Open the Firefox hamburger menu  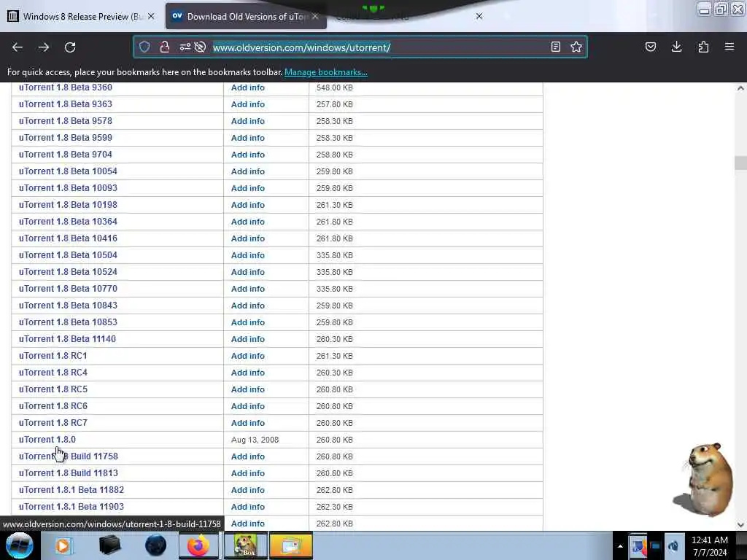tap(729, 47)
